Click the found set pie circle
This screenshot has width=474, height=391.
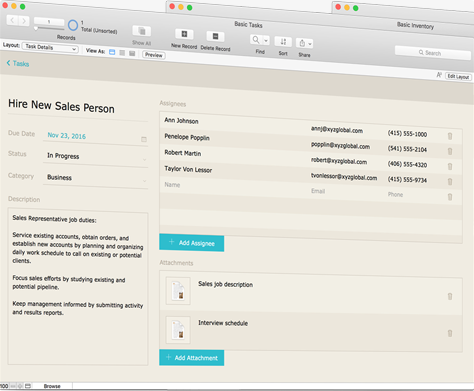[x=73, y=25]
